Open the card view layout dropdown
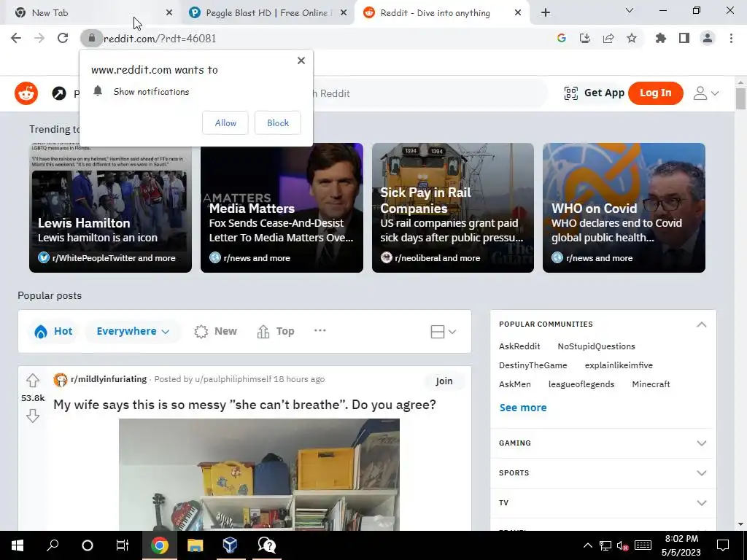The width and height of the screenshot is (747, 560). (x=443, y=332)
